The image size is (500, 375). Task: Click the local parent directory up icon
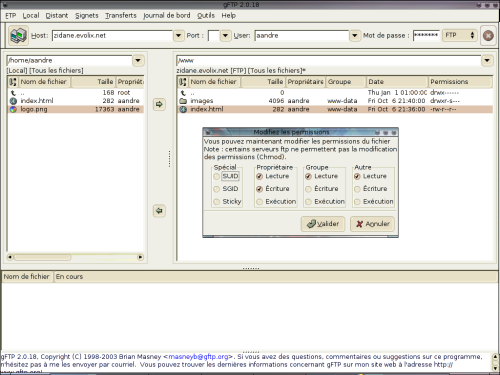[x=13, y=93]
